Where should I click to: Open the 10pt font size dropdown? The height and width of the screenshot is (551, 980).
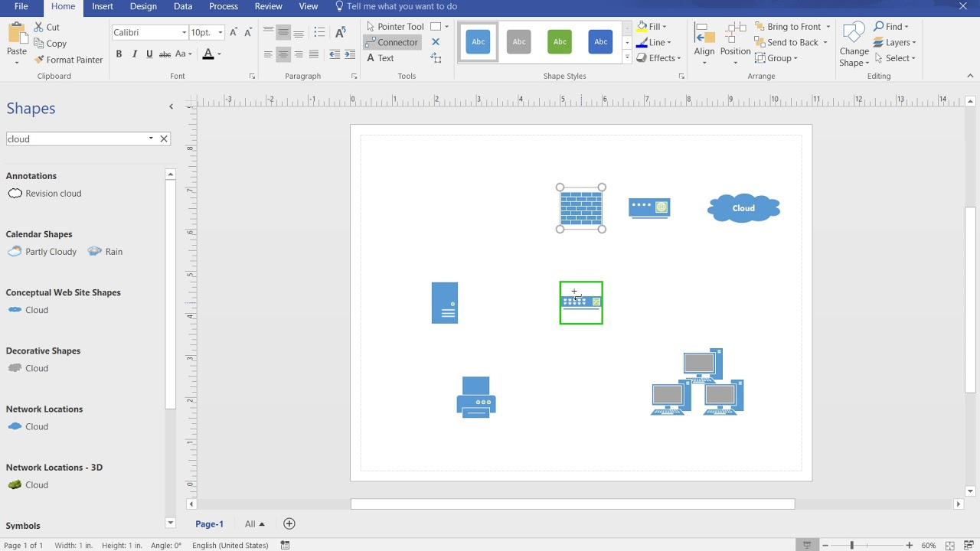coord(220,32)
